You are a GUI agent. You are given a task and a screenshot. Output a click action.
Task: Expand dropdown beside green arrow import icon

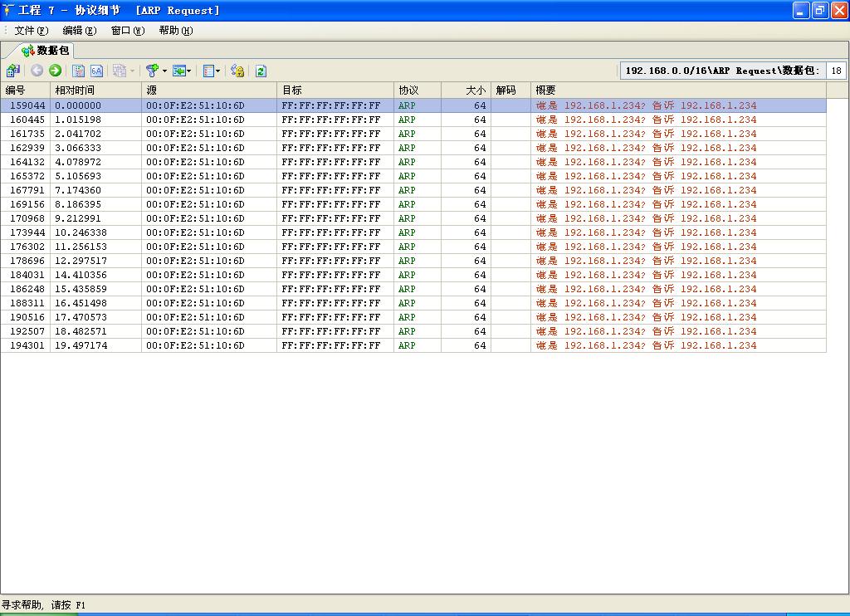[190, 71]
